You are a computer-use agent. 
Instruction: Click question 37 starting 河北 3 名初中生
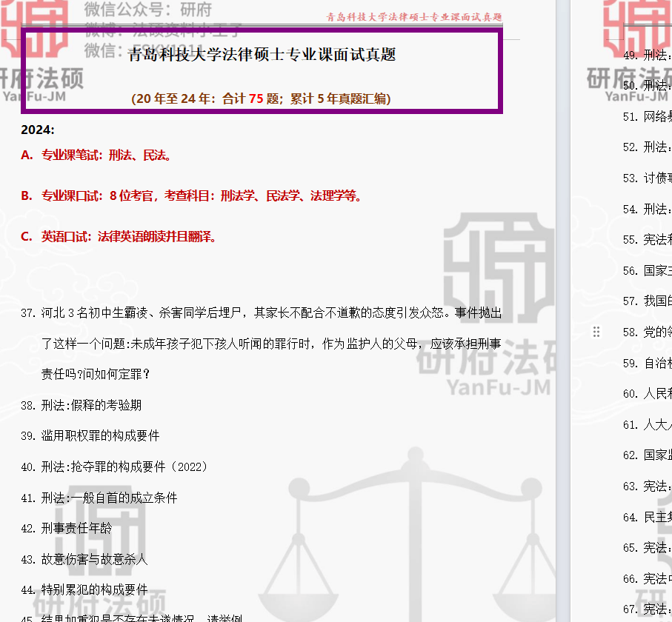(262, 312)
